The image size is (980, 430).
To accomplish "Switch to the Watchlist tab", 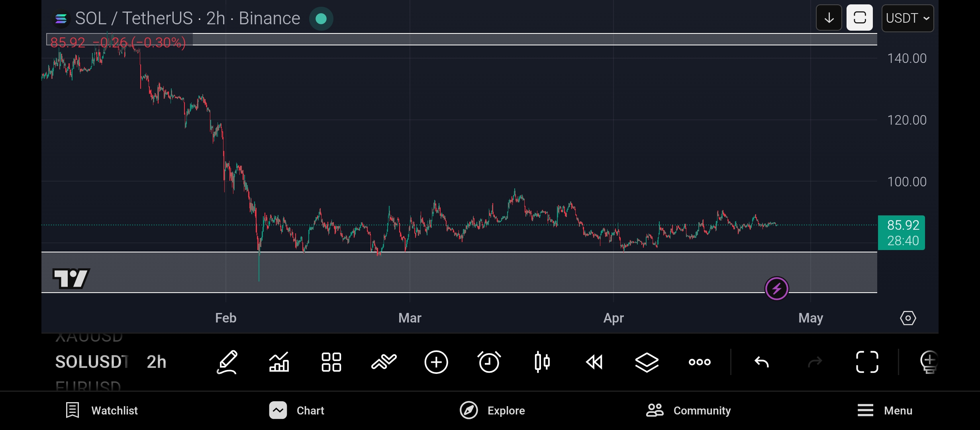I will pyautogui.click(x=102, y=410).
